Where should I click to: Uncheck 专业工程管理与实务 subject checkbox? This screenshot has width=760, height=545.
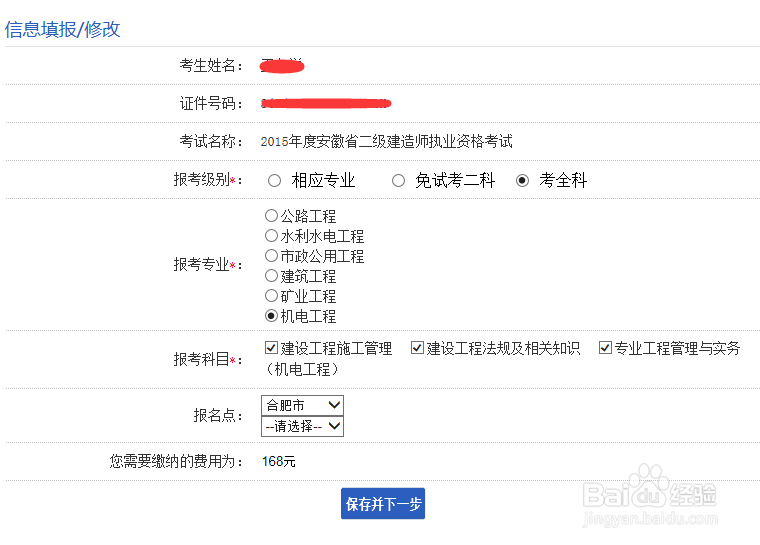coord(605,348)
